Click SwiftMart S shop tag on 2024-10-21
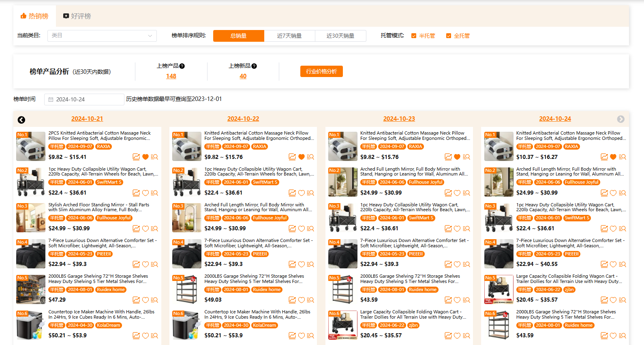This screenshot has width=644, height=345. coord(109,182)
